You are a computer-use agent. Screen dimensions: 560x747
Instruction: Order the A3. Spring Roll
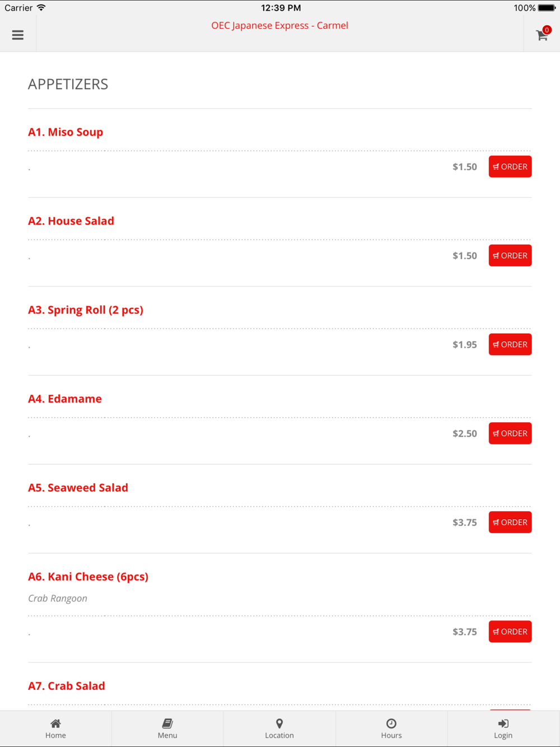(x=510, y=344)
